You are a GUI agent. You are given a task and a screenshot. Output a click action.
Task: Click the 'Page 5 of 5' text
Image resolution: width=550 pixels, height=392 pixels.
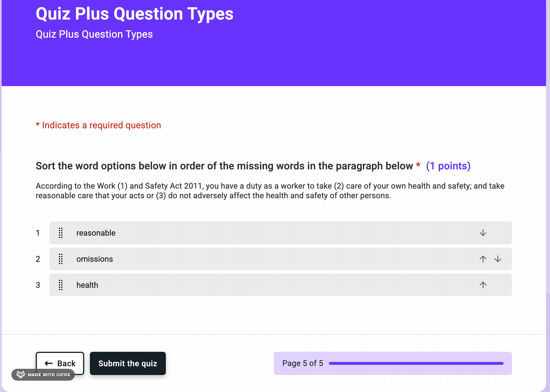pos(303,363)
